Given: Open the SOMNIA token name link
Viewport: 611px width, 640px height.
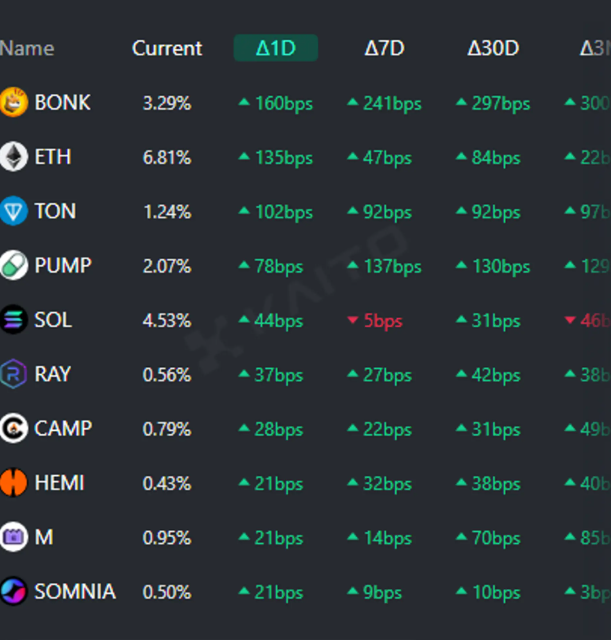Looking at the screenshot, I should 75,592.
